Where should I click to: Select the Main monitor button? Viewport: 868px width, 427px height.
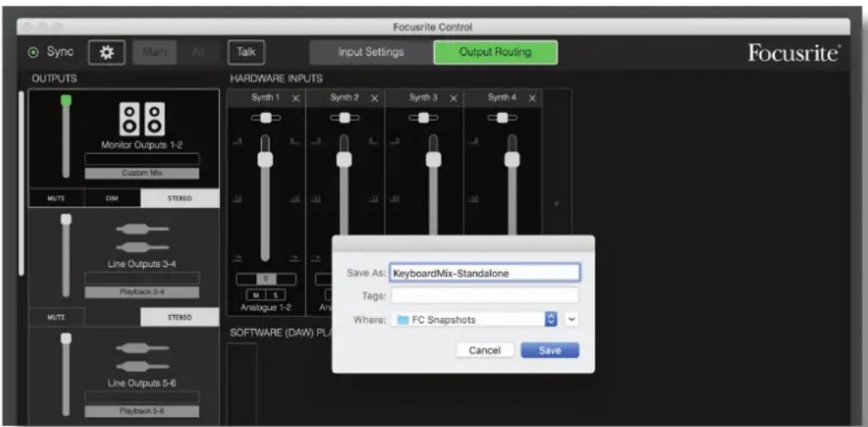[155, 53]
